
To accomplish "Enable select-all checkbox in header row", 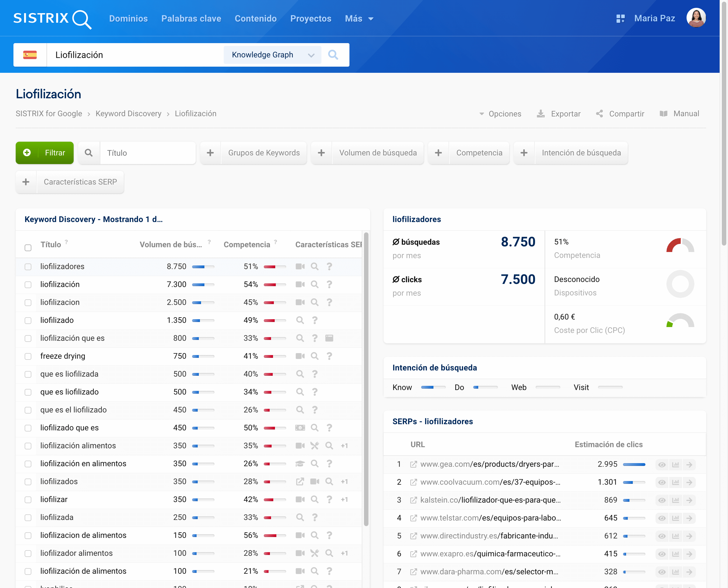I will pyautogui.click(x=28, y=245).
